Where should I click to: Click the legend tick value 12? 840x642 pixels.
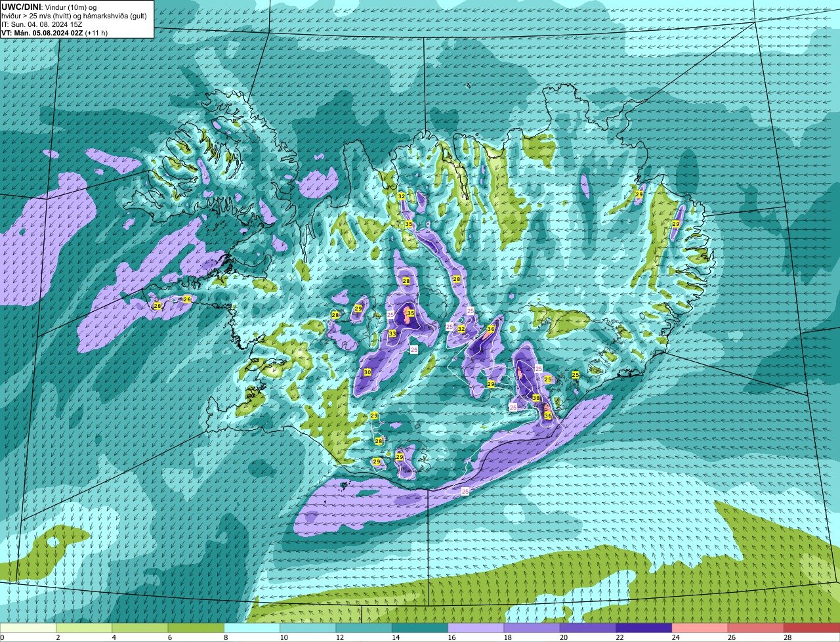339,637
